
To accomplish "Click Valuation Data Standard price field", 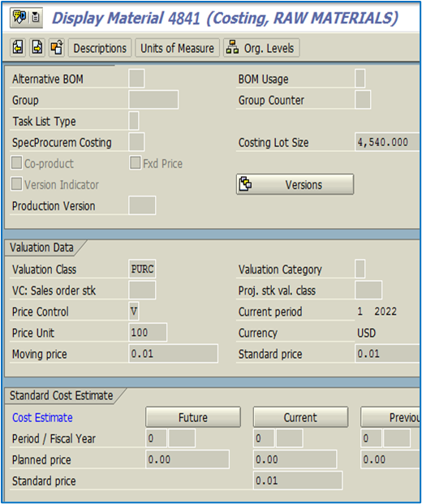I will coord(387,354).
